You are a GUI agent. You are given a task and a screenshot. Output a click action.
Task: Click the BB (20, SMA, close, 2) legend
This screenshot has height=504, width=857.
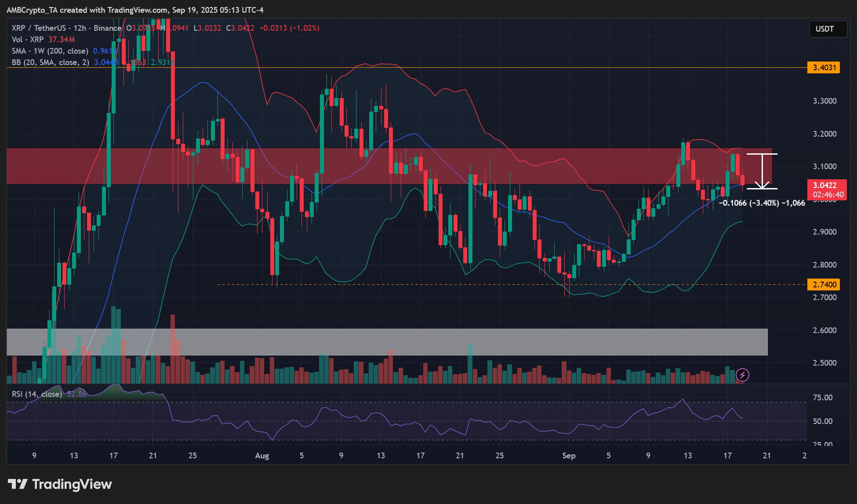pyautogui.click(x=50, y=62)
